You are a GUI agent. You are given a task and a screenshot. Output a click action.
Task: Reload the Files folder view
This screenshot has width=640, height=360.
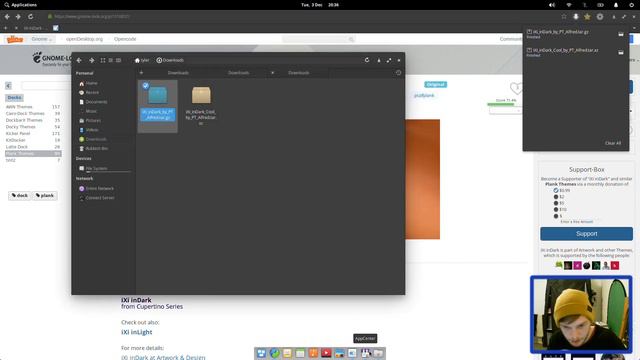coord(367,60)
